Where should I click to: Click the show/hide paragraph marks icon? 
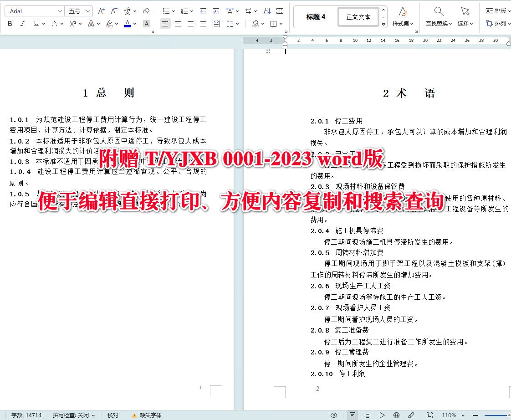point(280,11)
